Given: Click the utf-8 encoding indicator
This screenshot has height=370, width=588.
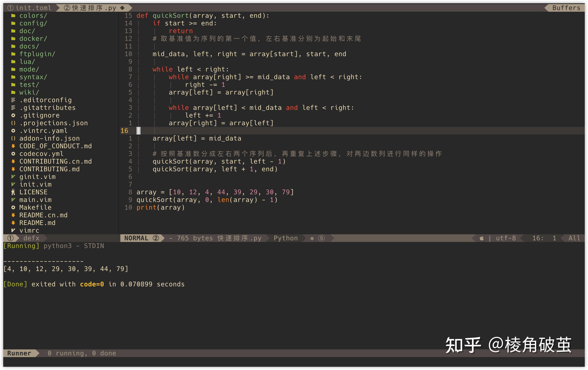Looking at the screenshot, I should tap(506, 238).
